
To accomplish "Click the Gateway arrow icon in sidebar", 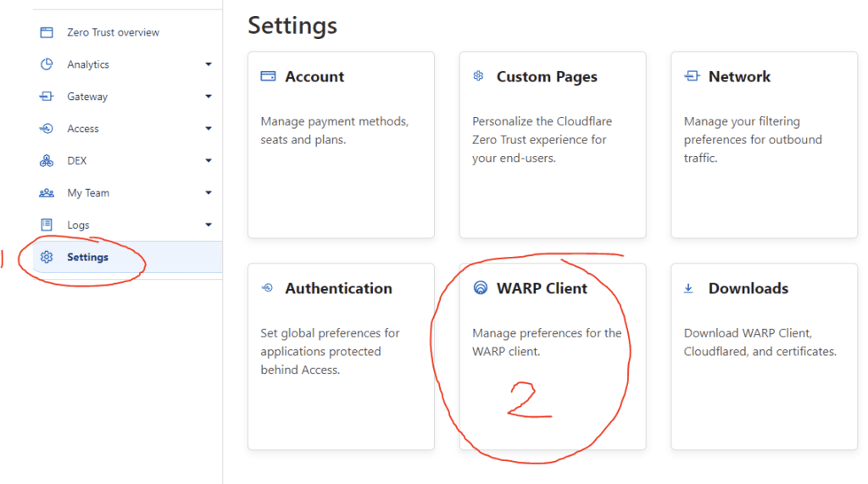I will tap(47, 97).
